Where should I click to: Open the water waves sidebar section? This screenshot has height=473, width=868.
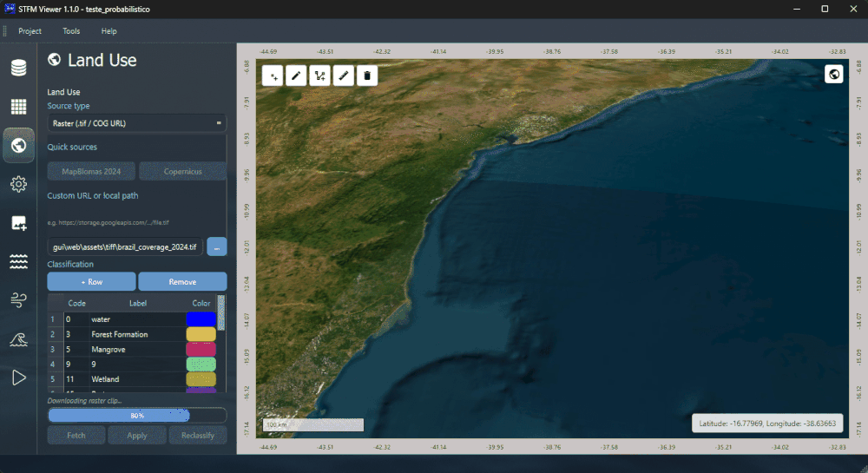pyautogui.click(x=19, y=262)
